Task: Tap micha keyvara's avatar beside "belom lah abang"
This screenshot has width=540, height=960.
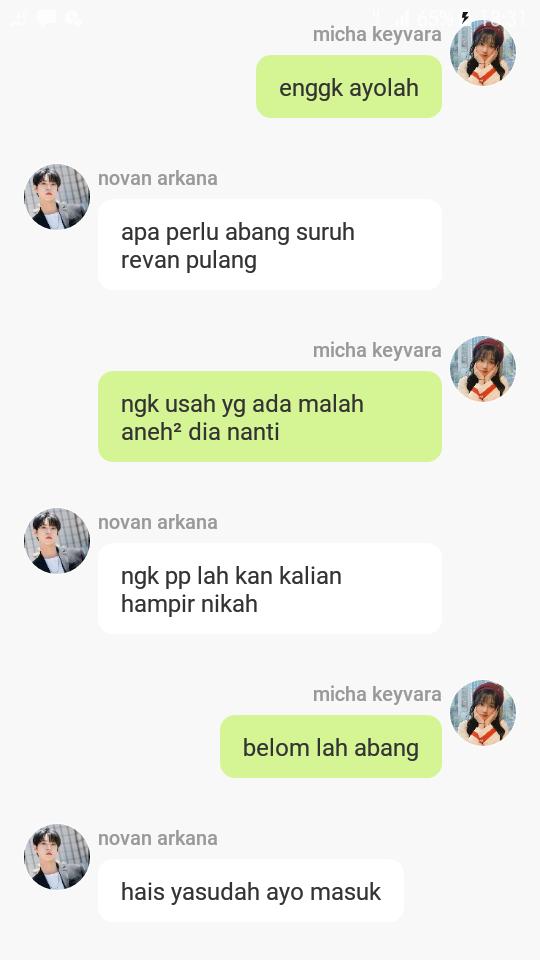Action: tap(483, 713)
